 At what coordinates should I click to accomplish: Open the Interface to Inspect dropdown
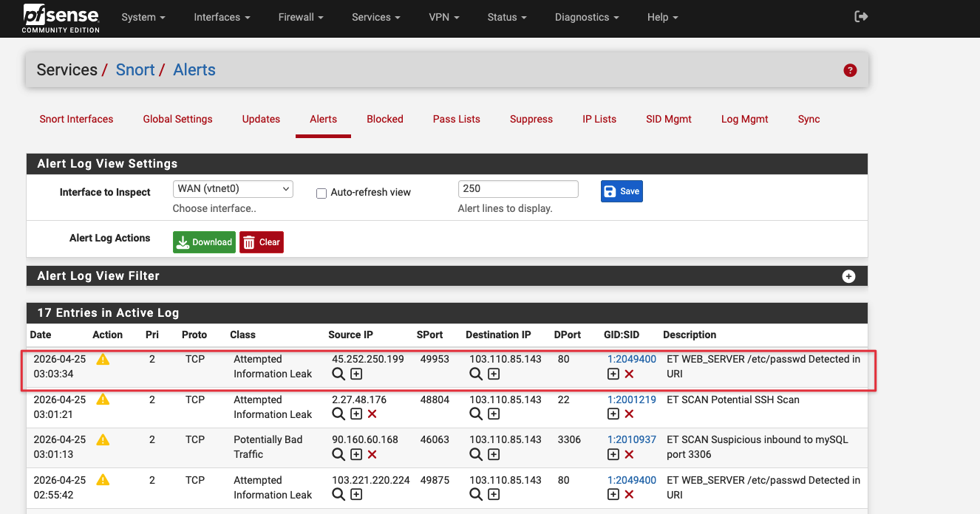pyautogui.click(x=233, y=189)
